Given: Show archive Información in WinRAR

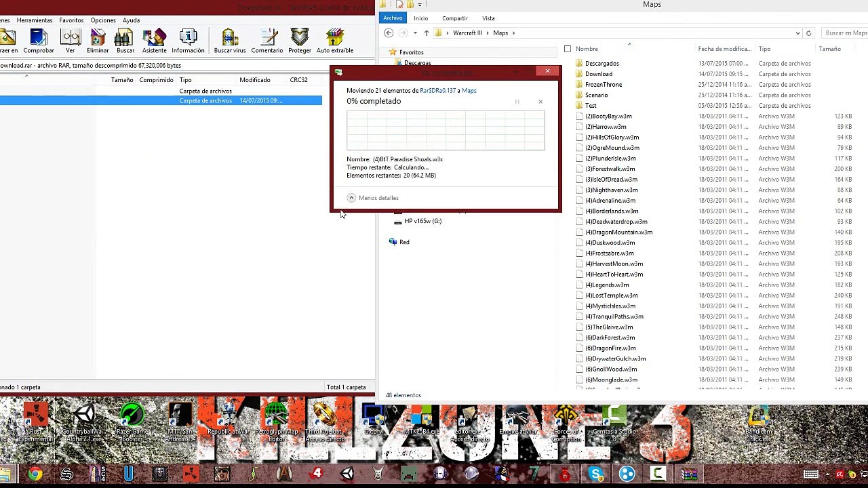Looking at the screenshot, I should (x=188, y=41).
